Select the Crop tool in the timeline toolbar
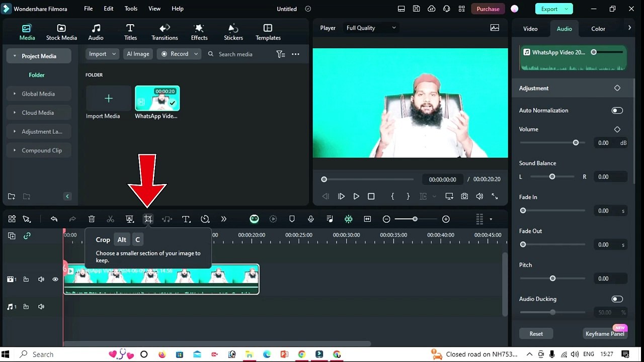The height and width of the screenshot is (362, 644). tap(148, 219)
